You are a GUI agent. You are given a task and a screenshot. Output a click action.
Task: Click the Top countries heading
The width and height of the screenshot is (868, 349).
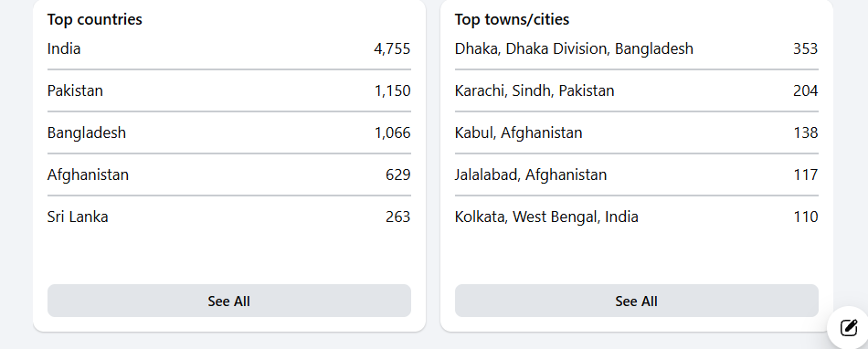(x=95, y=19)
